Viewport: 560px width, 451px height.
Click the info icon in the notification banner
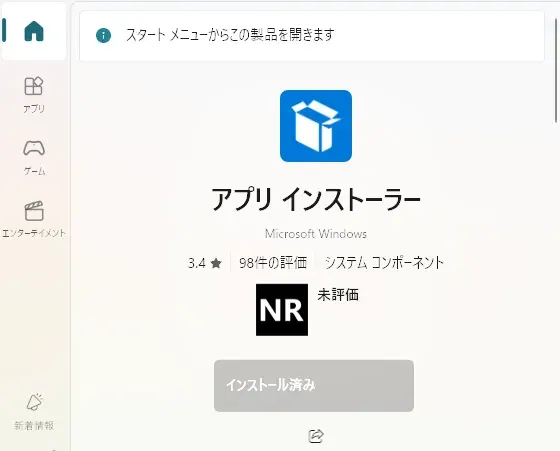point(103,35)
